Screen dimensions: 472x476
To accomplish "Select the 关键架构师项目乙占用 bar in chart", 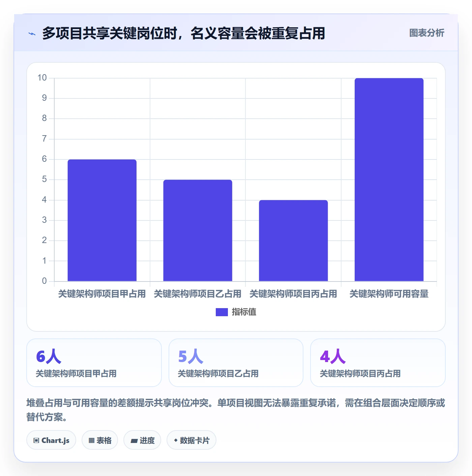I will (198, 230).
